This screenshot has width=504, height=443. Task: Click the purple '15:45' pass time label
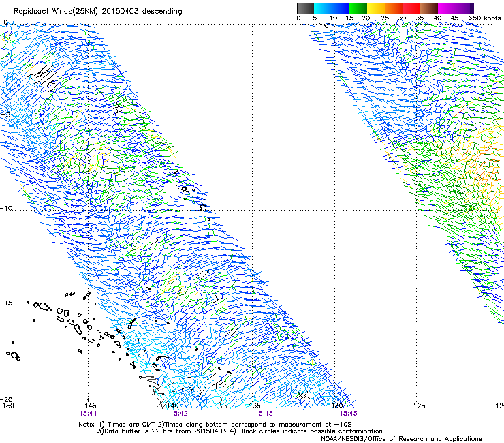[x=349, y=414]
